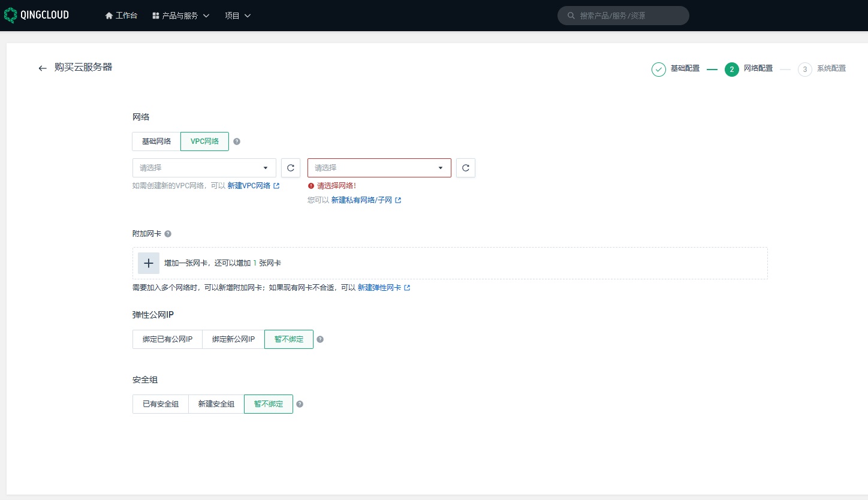Click the QingCloud logo icon

click(x=10, y=14)
